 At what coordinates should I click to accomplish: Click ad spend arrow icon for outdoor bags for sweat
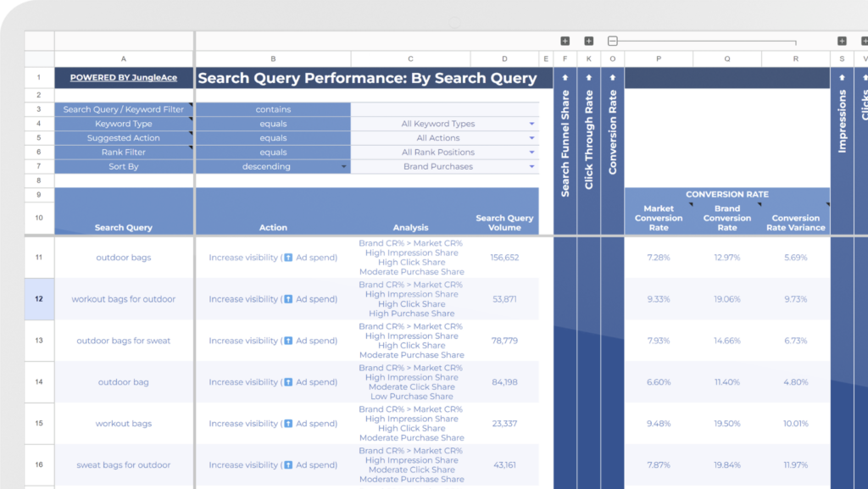[288, 340]
